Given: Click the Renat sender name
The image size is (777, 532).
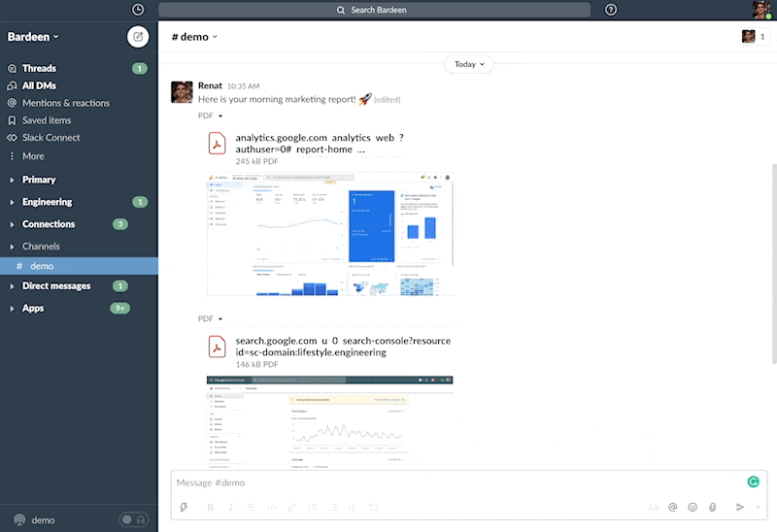Looking at the screenshot, I should 210,85.
